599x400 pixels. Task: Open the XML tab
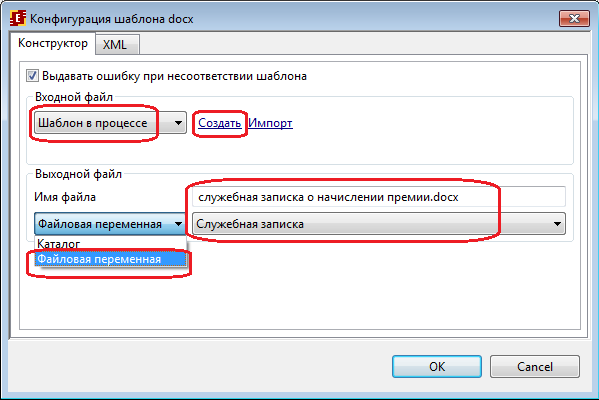click(117, 45)
